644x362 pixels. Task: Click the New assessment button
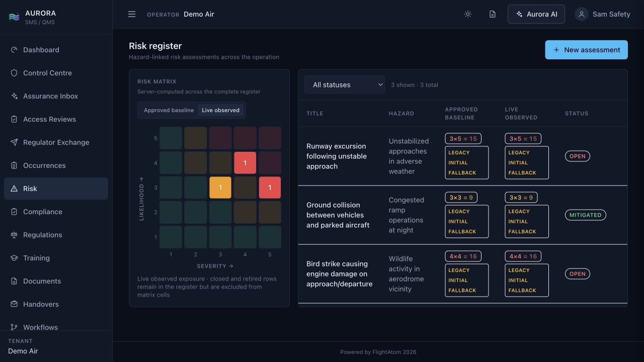point(586,50)
